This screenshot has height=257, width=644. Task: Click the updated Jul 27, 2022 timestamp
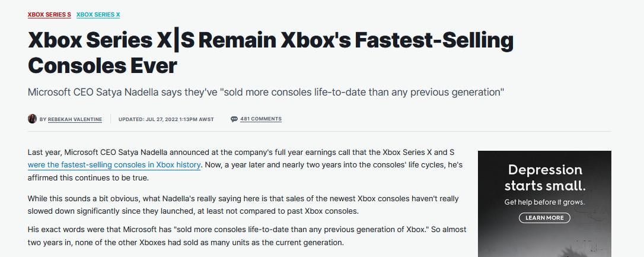(x=166, y=119)
